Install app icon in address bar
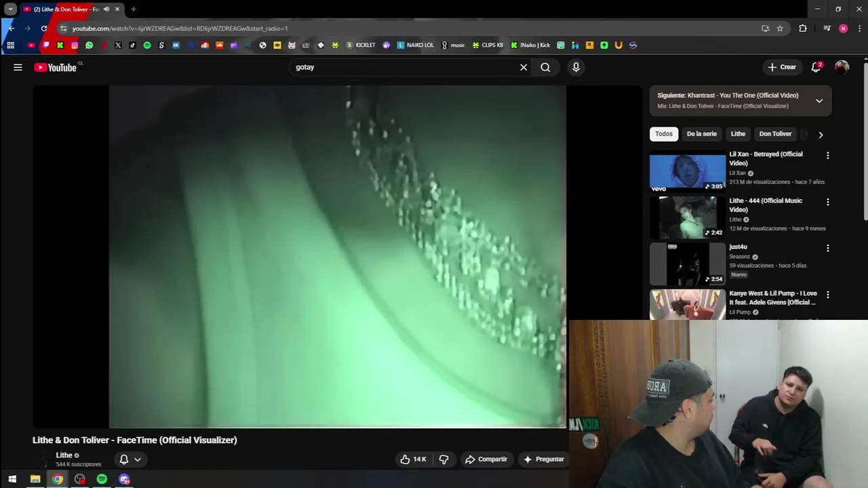The width and height of the screenshot is (868, 488). pos(765,28)
